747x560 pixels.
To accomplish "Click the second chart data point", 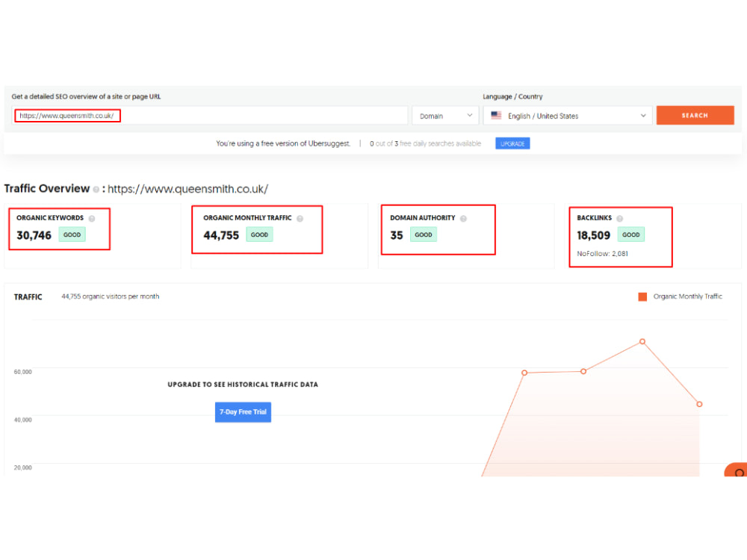I will (x=583, y=371).
